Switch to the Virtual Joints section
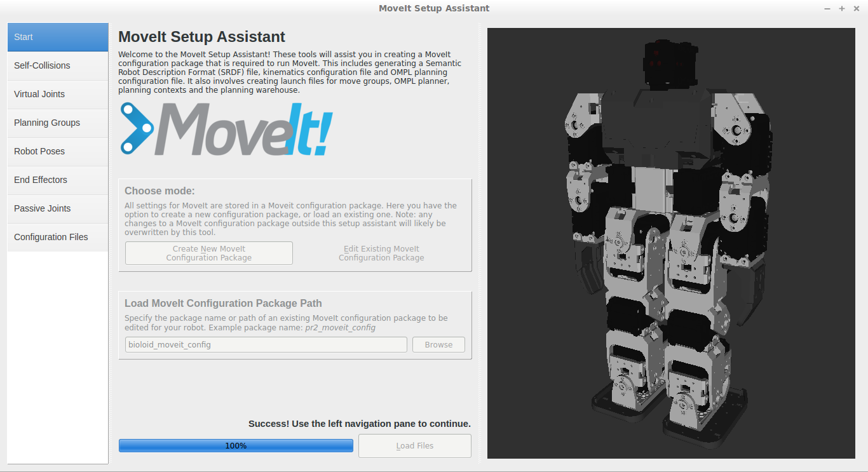The width and height of the screenshot is (868, 472). pos(57,94)
